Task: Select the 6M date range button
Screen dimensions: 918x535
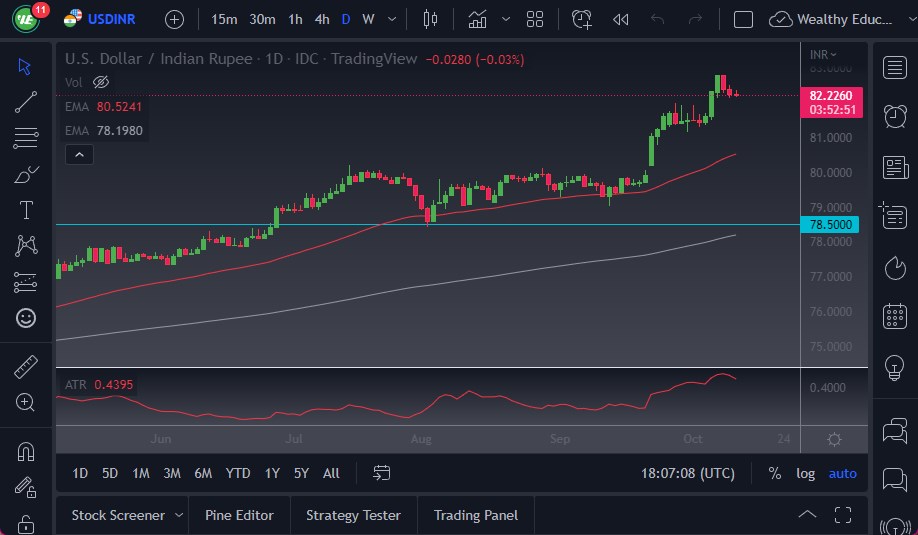Action: click(203, 473)
